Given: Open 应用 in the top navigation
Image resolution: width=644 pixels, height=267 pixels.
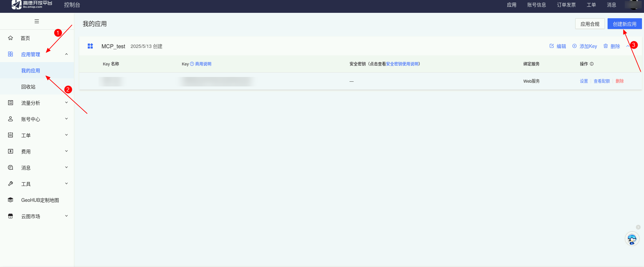Looking at the screenshot, I should click(511, 5).
